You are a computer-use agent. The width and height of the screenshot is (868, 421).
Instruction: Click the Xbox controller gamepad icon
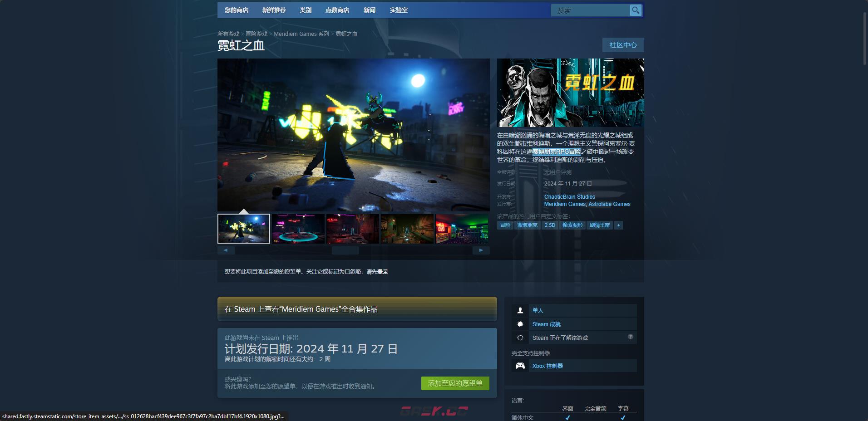(520, 366)
